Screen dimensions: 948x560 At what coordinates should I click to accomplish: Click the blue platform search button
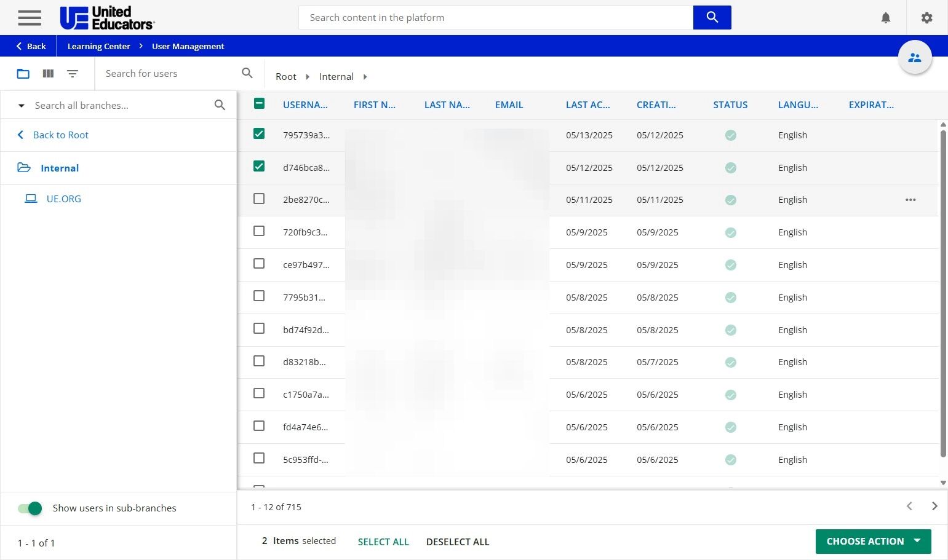coord(712,18)
